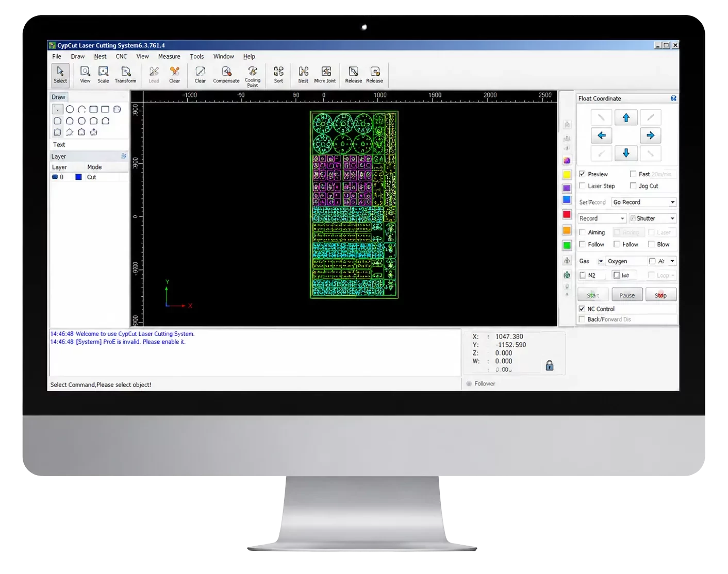The height and width of the screenshot is (574, 728).
Task: Click the Text tool in Draw panel
Action: click(59, 145)
